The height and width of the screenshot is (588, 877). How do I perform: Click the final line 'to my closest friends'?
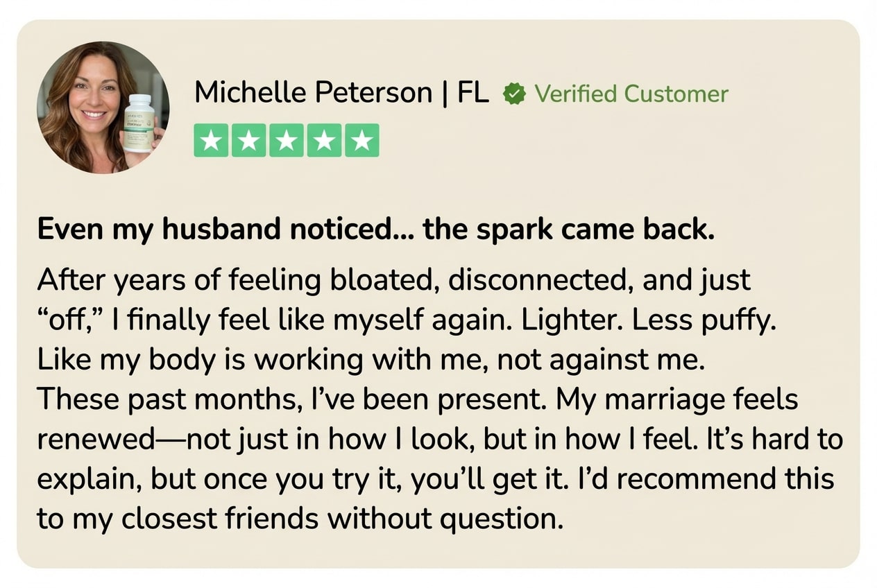click(x=298, y=518)
